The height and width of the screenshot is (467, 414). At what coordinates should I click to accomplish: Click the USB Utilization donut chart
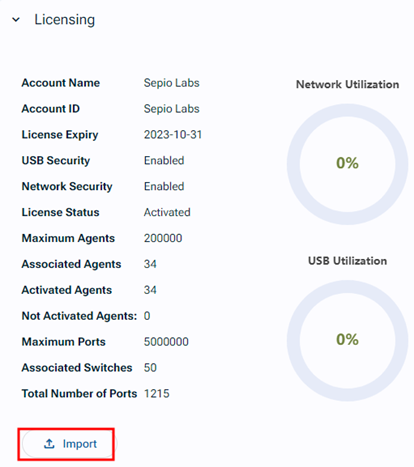(347, 340)
